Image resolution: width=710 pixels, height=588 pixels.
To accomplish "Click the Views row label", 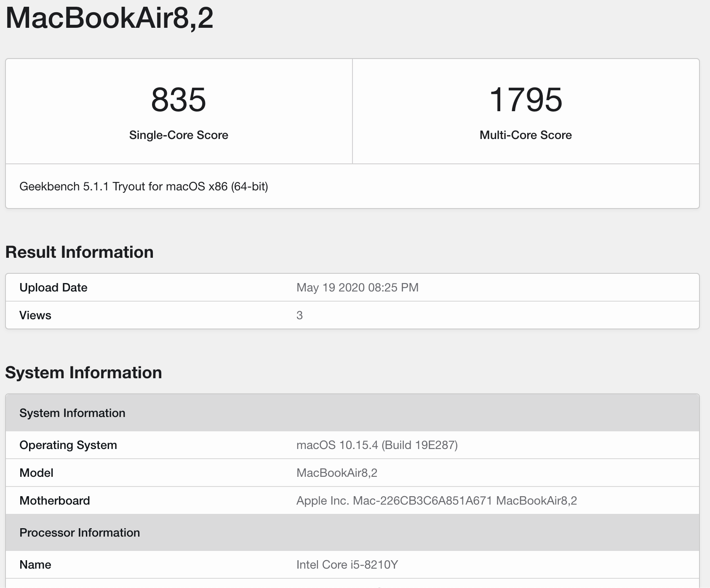I will [35, 315].
